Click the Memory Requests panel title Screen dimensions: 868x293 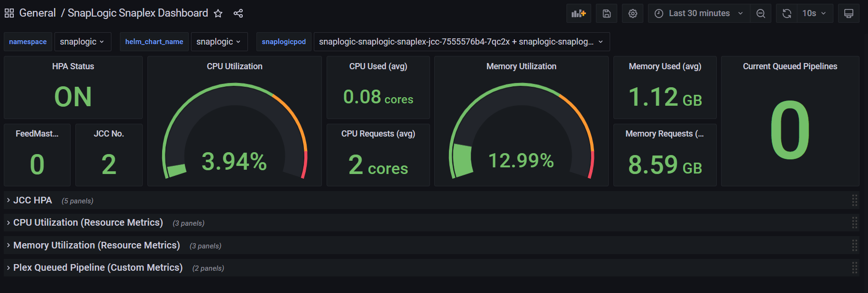[665, 134]
